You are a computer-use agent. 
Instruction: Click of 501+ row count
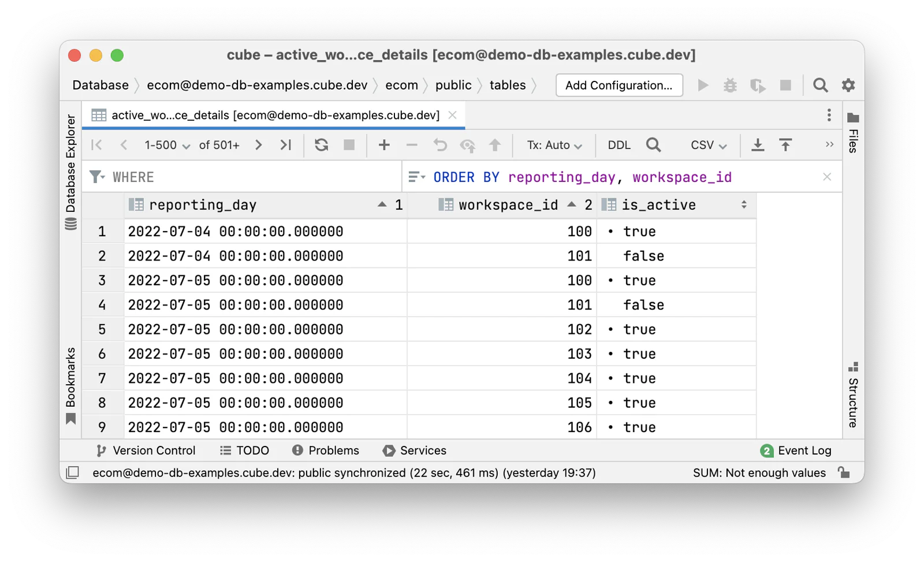[219, 145]
